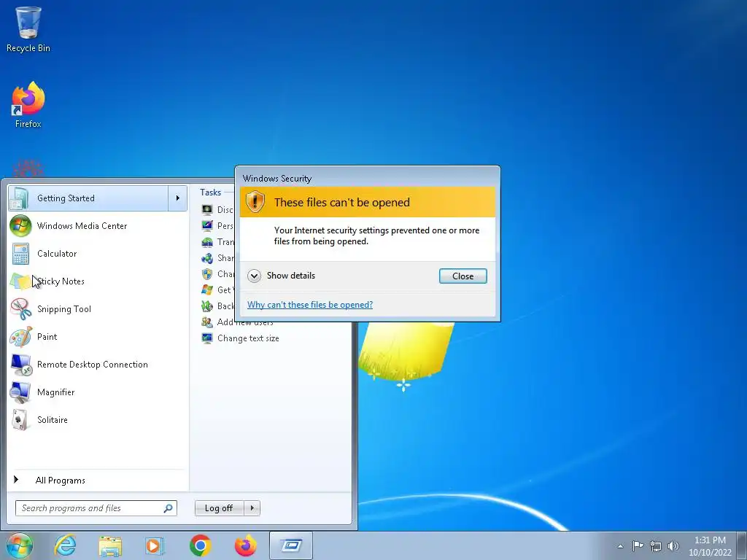Click the Windows Media Center icon
747x560 pixels.
point(20,226)
